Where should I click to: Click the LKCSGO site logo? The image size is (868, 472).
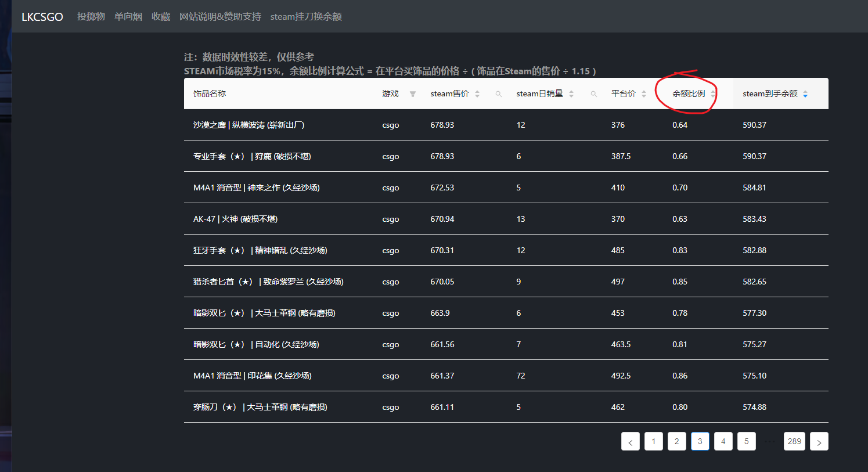pyautogui.click(x=42, y=17)
